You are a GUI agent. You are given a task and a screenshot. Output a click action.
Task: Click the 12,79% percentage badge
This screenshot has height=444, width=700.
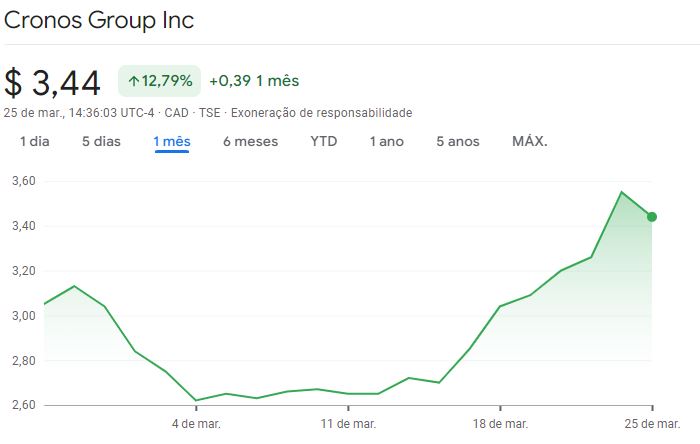160,81
